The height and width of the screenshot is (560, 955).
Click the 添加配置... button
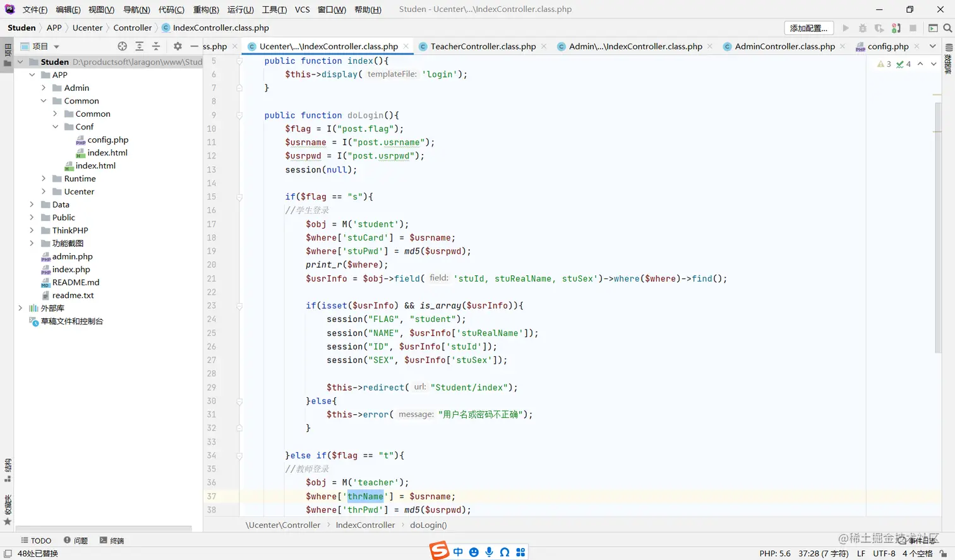click(x=808, y=28)
